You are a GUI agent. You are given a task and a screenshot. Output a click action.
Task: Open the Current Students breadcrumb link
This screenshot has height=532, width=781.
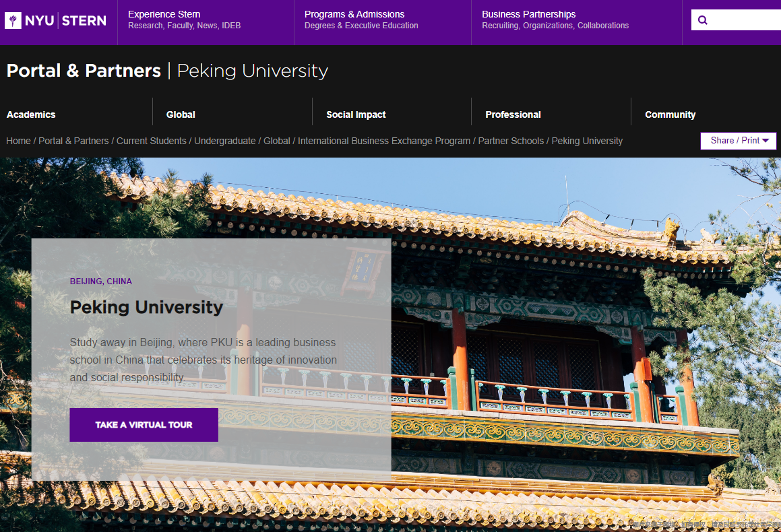(x=151, y=141)
